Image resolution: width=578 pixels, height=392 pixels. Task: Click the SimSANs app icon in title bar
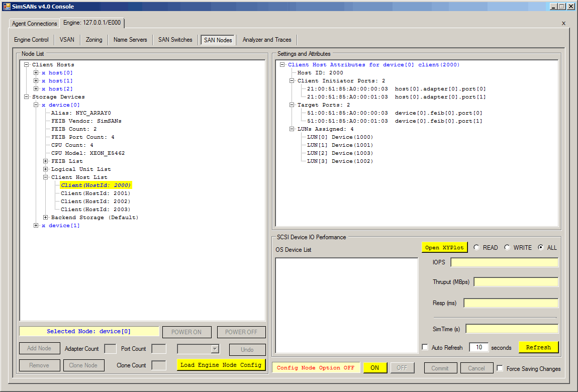[6, 6]
